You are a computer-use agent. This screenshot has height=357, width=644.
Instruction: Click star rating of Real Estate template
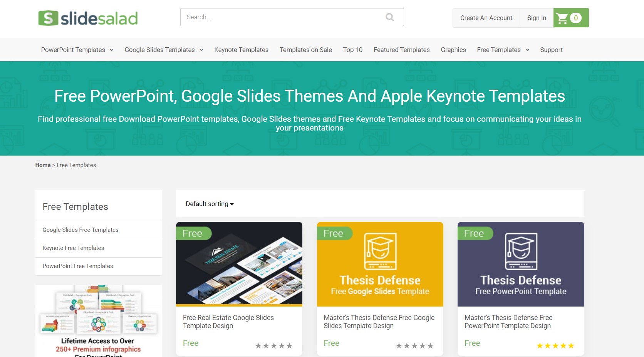coord(274,346)
